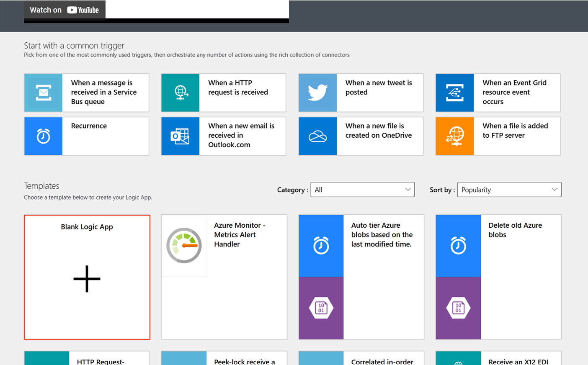Click the clock icon on Delete old Azure blobs
This screenshot has height=365, width=588.
(458, 245)
